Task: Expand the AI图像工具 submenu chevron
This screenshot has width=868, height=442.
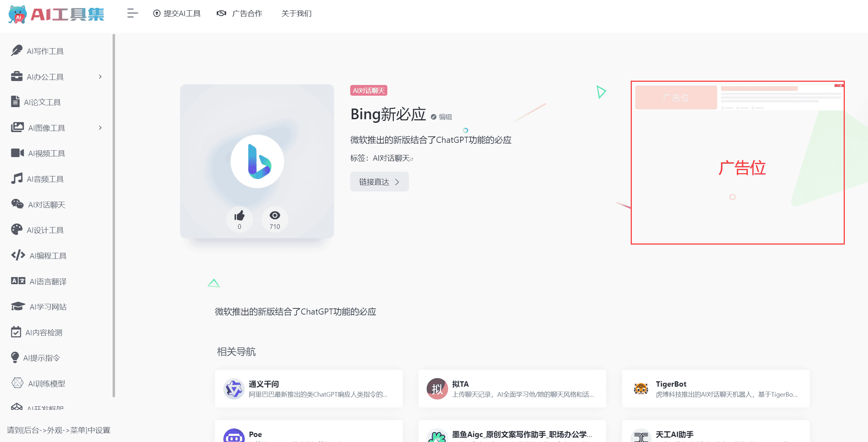Action: click(x=100, y=128)
